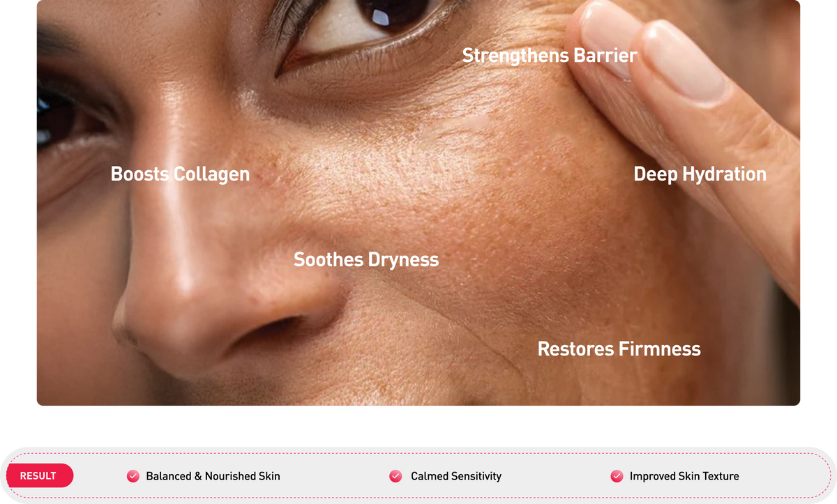The height and width of the screenshot is (504, 837).
Task: Click the Deep Hydration label
Action: point(700,174)
